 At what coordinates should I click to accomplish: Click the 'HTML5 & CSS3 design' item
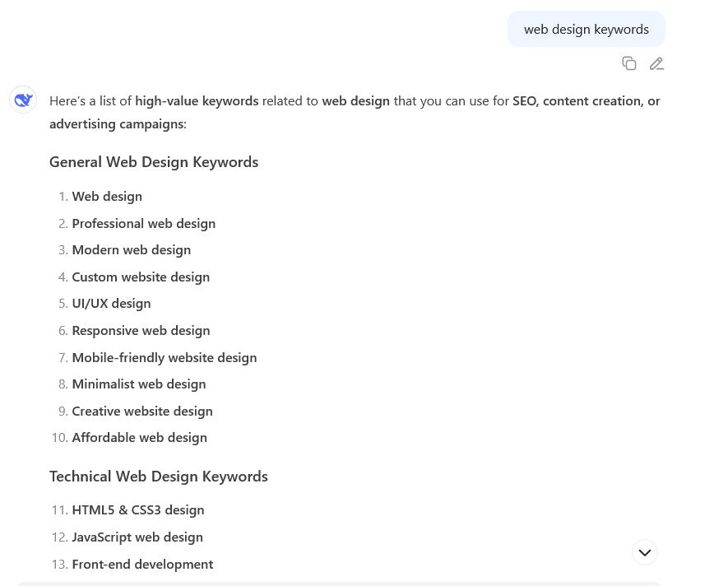pyautogui.click(x=137, y=509)
